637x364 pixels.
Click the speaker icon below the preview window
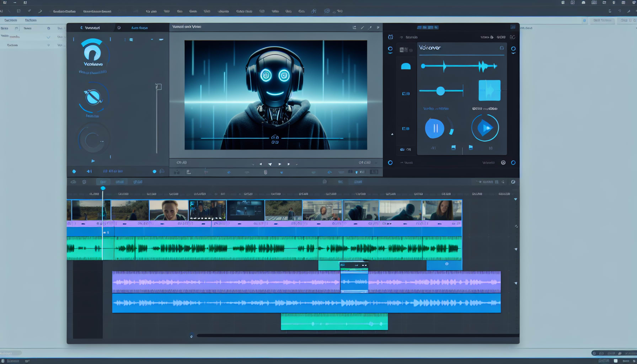(228, 172)
